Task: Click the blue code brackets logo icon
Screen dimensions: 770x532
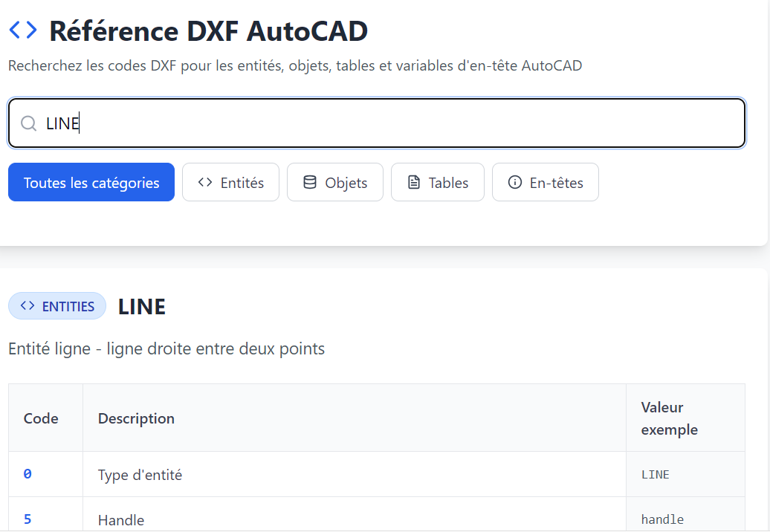Action: click(23, 30)
